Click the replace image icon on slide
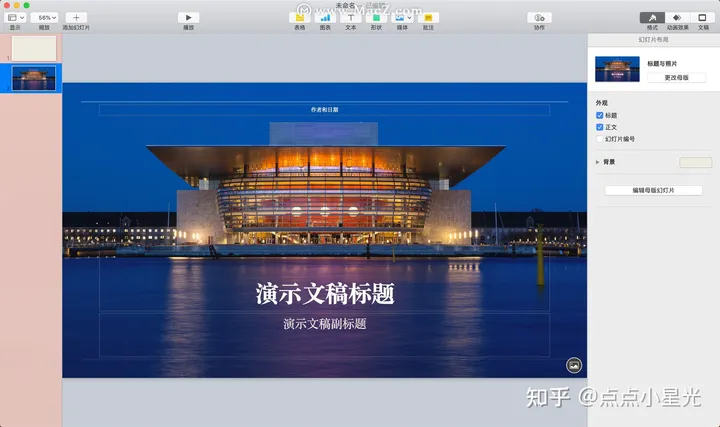 click(x=574, y=365)
